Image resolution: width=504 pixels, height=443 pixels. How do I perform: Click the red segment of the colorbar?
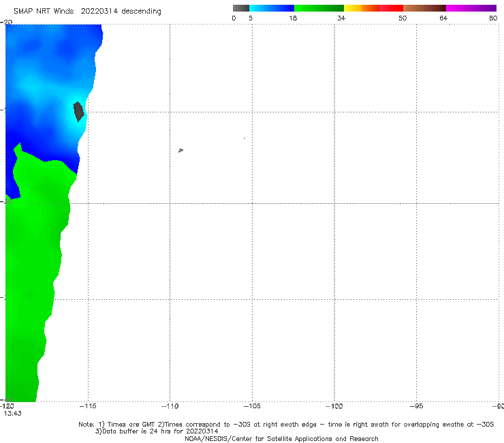point(391,8)
